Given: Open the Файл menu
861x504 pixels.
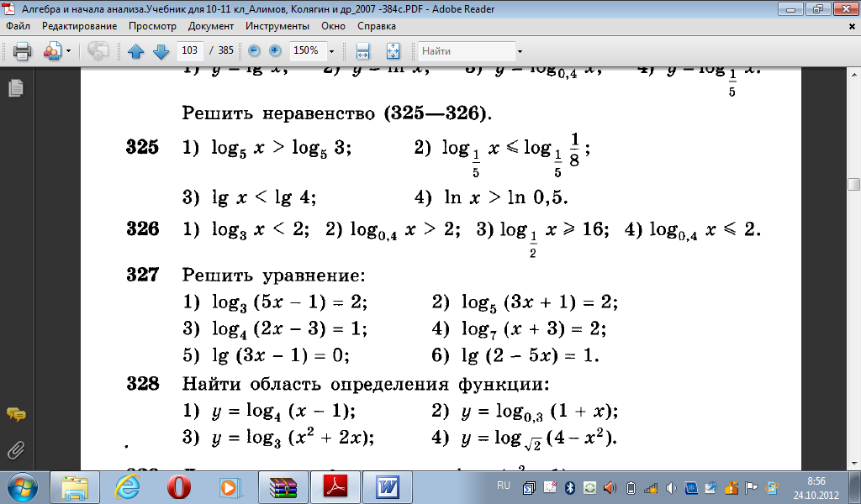Looking at the screenshot, I should (x=18, y=26).
